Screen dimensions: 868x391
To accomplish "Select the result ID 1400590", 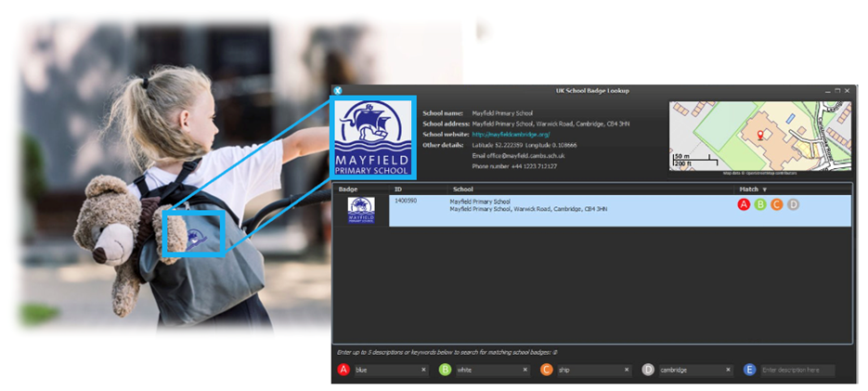I will pos(406,201).
